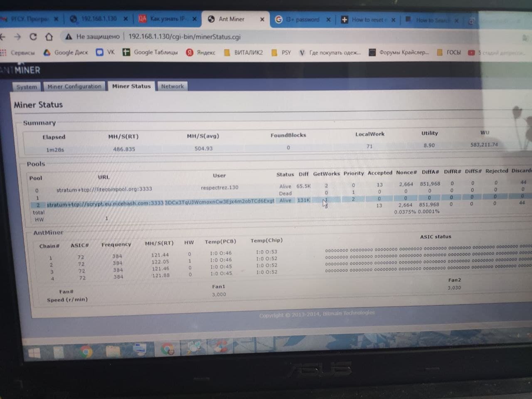532x399 pixels.
Task: Switch to the Miner Configuration tab
Action: coord(74,86)
